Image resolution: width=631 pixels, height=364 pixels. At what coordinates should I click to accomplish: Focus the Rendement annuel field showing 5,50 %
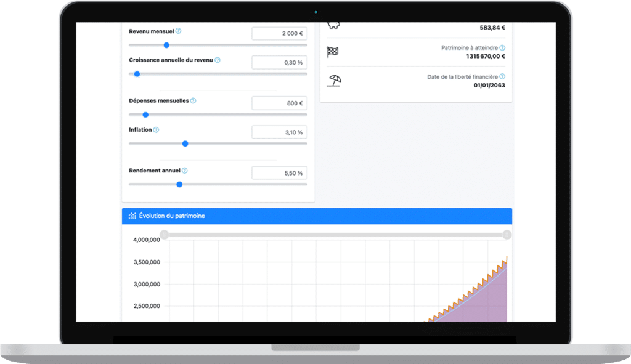pos(279,173)
